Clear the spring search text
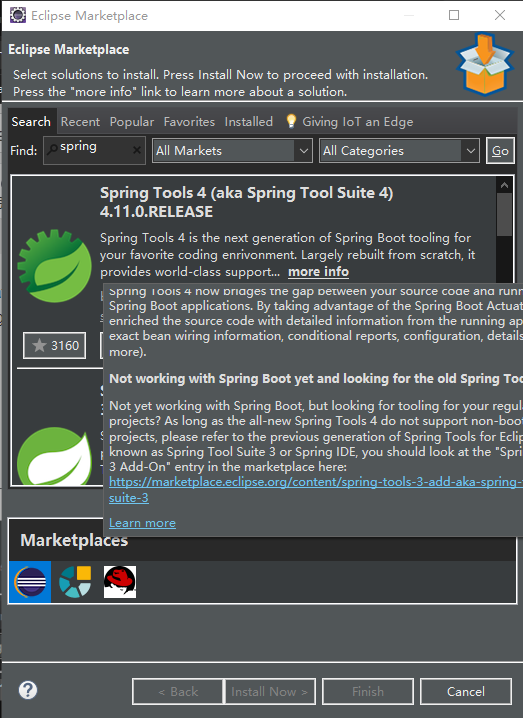523x718 pixels. (136, 150)
